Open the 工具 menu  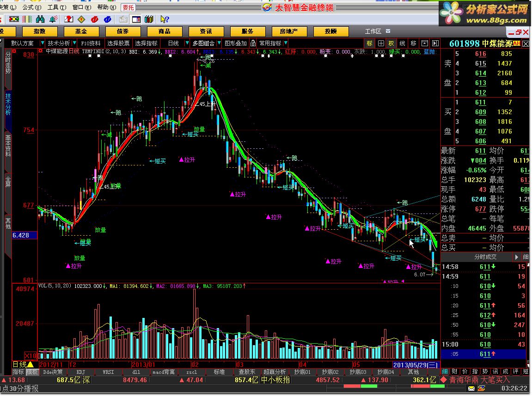pos(57,7)
